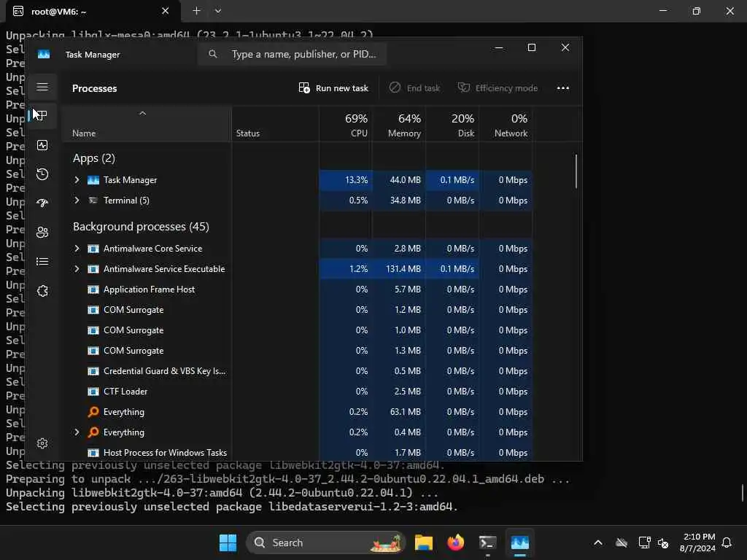
Task: Open the terminal new-tab dropdown arrow
Action: pyautogui.click(x=217, y=11)
